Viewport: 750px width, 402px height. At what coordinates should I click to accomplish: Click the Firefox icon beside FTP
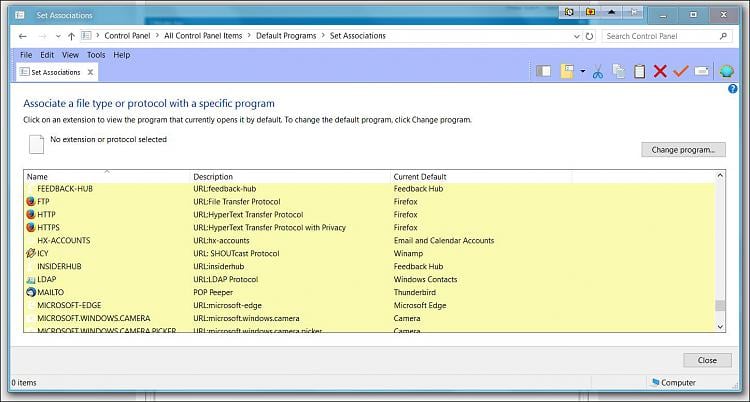[x=31, y=201]
